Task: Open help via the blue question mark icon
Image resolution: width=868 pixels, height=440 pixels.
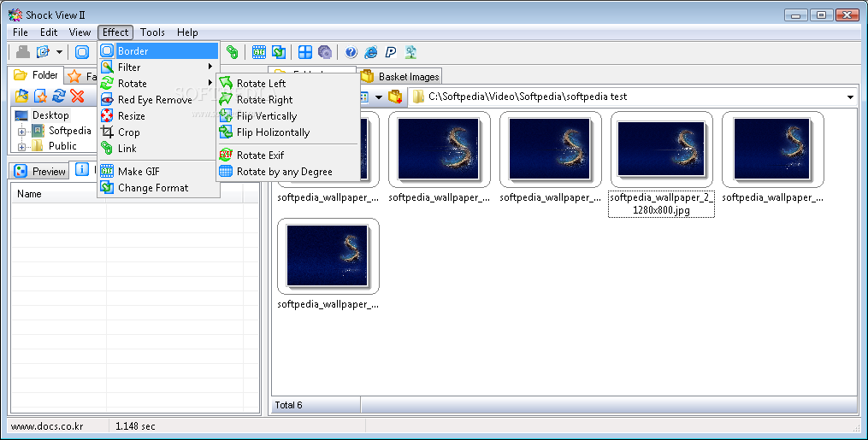Action: tap(351, 52)
